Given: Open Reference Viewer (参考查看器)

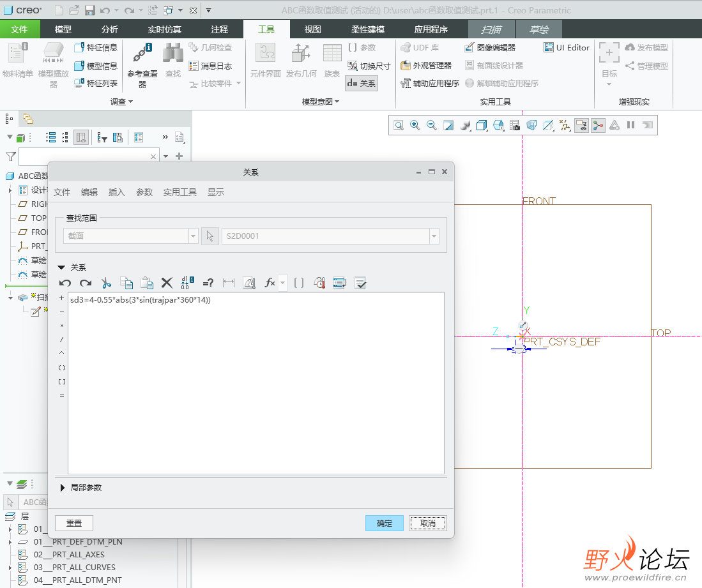Looking at the screenshot, I should coord(142,65).
